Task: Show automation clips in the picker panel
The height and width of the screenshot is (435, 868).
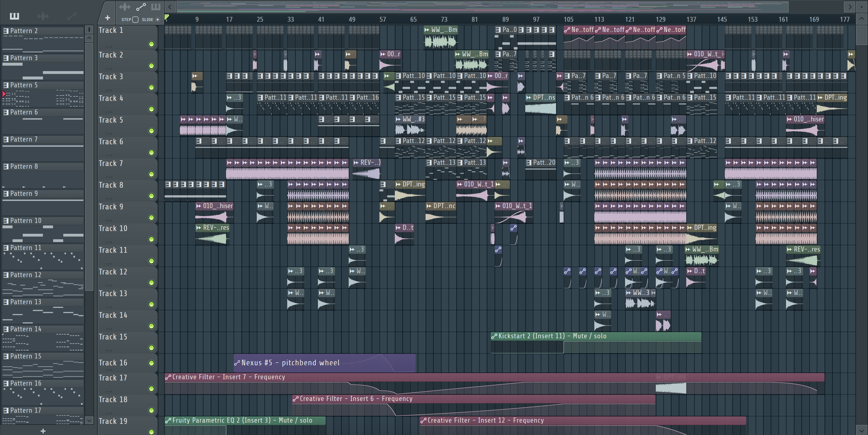Action: click(x=72, y=16)
